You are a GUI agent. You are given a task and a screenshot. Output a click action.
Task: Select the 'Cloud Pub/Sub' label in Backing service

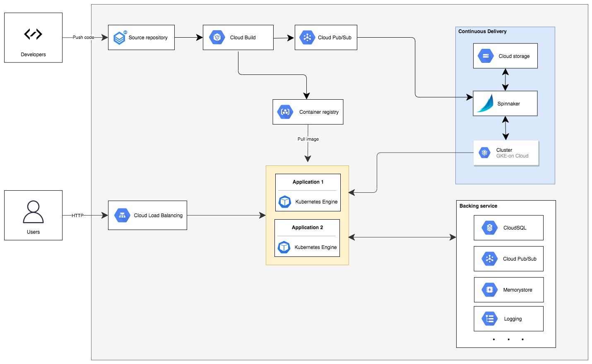(x=520, y=259)
